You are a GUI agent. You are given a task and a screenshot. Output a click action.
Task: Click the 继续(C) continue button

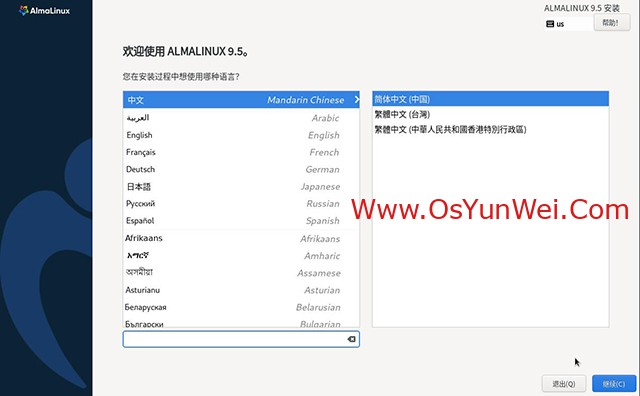click(613, 384)
